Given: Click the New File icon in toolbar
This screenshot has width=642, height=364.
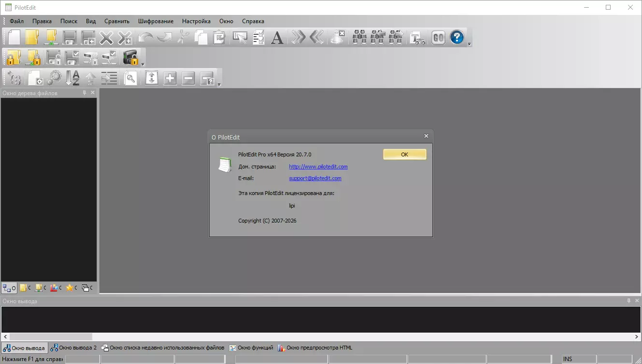Looking at the screenshot, I should point(14,37).
